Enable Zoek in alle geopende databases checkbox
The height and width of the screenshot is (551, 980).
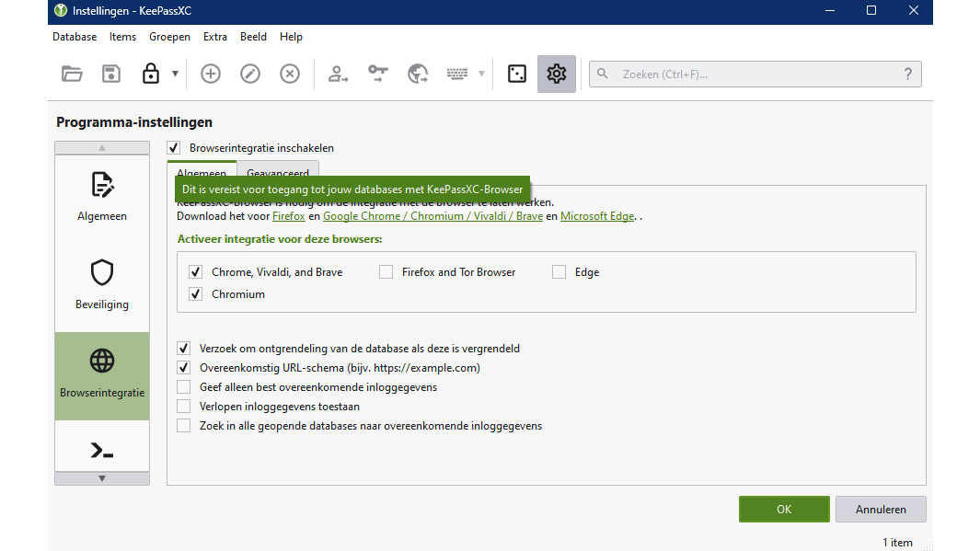[184, 425]
